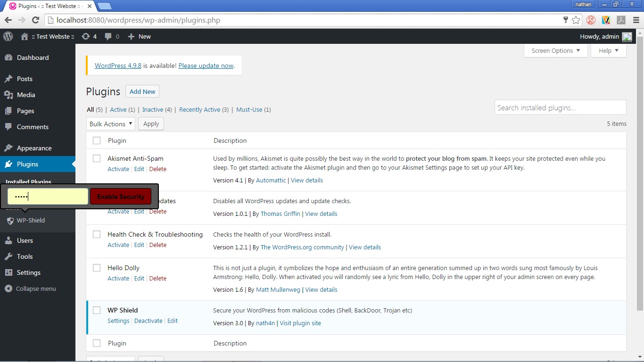Filter plugins by Must-Use
Screen dimensions: 644x362
click(249, 110)
